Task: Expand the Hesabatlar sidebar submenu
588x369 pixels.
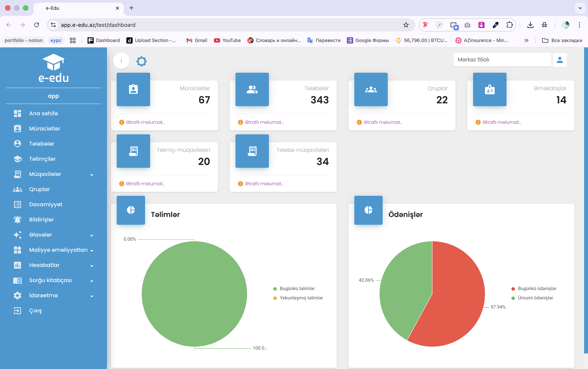Action: [53, 265]
